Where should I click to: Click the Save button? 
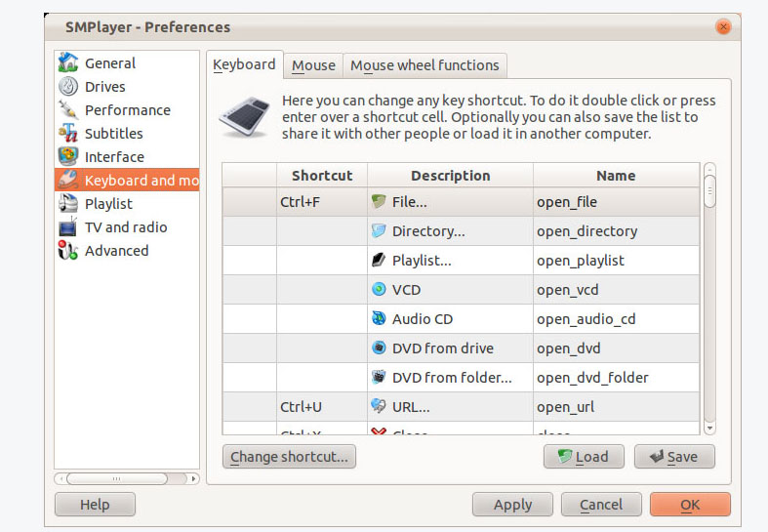[x=674, y=457]
